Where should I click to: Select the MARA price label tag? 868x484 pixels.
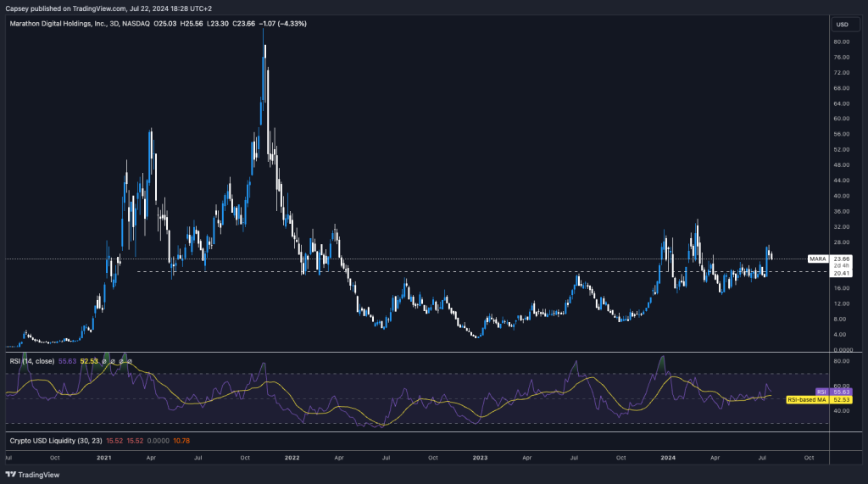click(x=818, y=259)
